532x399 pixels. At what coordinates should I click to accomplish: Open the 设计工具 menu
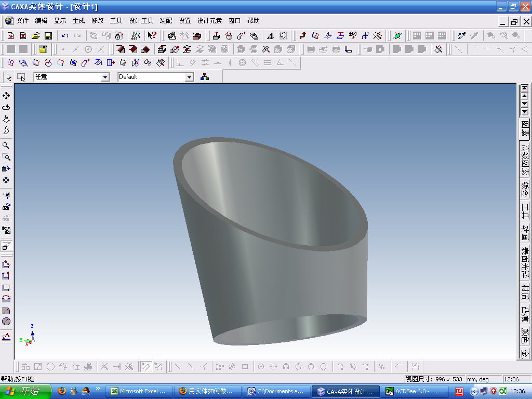141,21
